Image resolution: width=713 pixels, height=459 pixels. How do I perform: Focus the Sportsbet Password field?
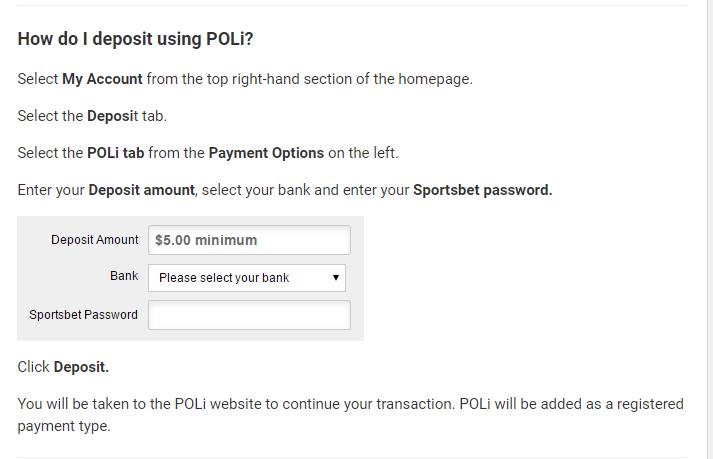[x=249, y=315]
